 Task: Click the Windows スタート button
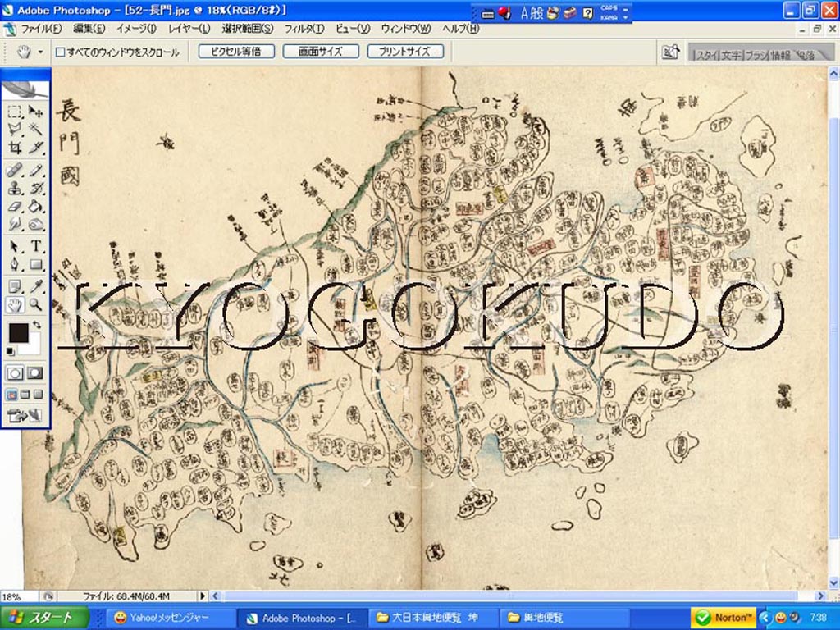pyautogui.click(x=44, y=618)
